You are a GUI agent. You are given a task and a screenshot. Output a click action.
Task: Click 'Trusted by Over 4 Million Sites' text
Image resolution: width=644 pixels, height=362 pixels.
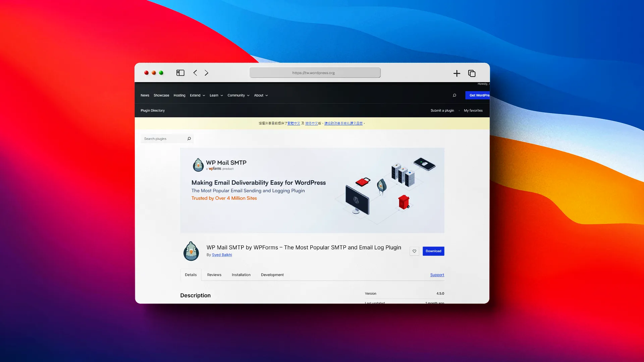point(224,198)
